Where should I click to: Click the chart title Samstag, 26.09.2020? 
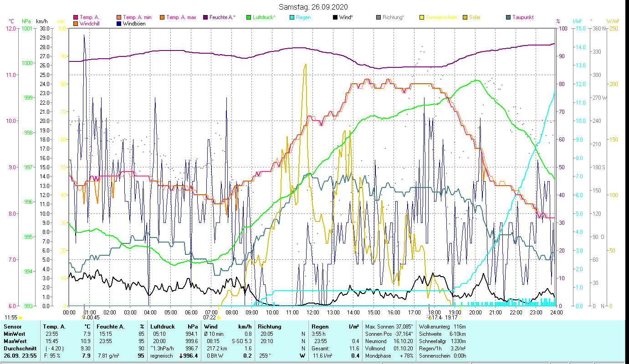pos(314,7)
